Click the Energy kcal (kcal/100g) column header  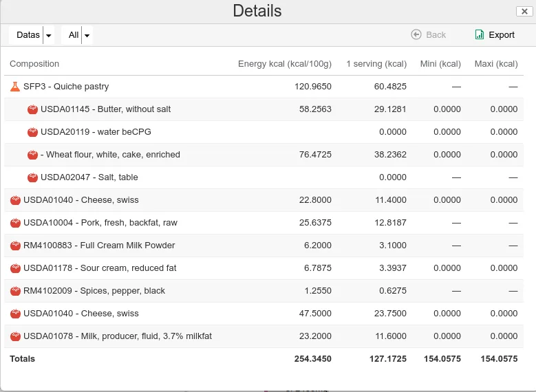tap(285, 64)
